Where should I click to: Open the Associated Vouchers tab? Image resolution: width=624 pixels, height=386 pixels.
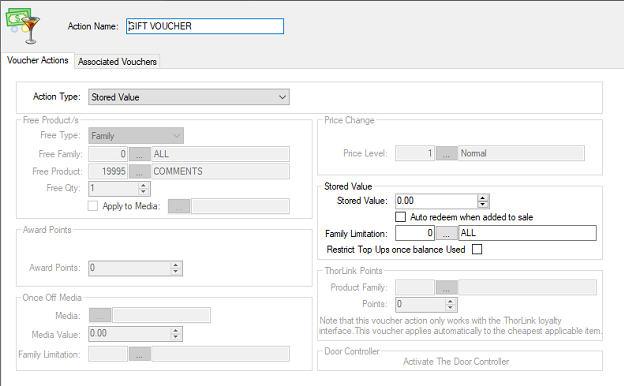[117, 62]
